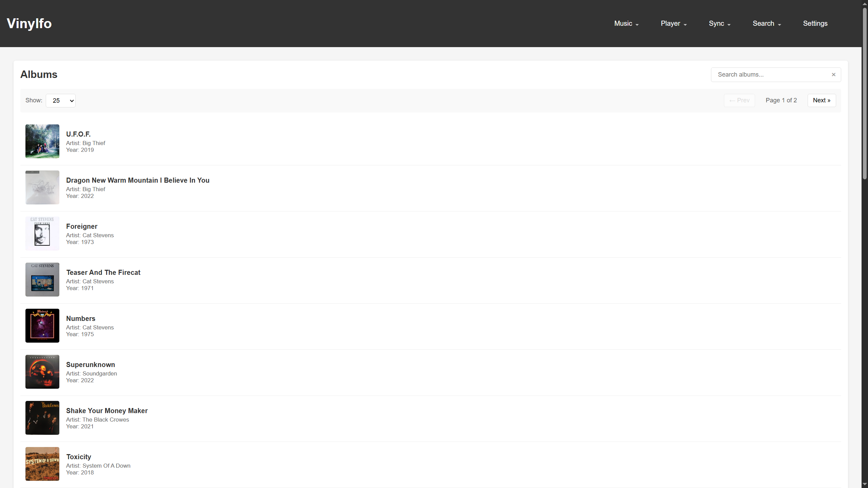The height and width of the screenshot is (488, 868).
Task: Clear the album search field
Action: click(x=833, y=75)
